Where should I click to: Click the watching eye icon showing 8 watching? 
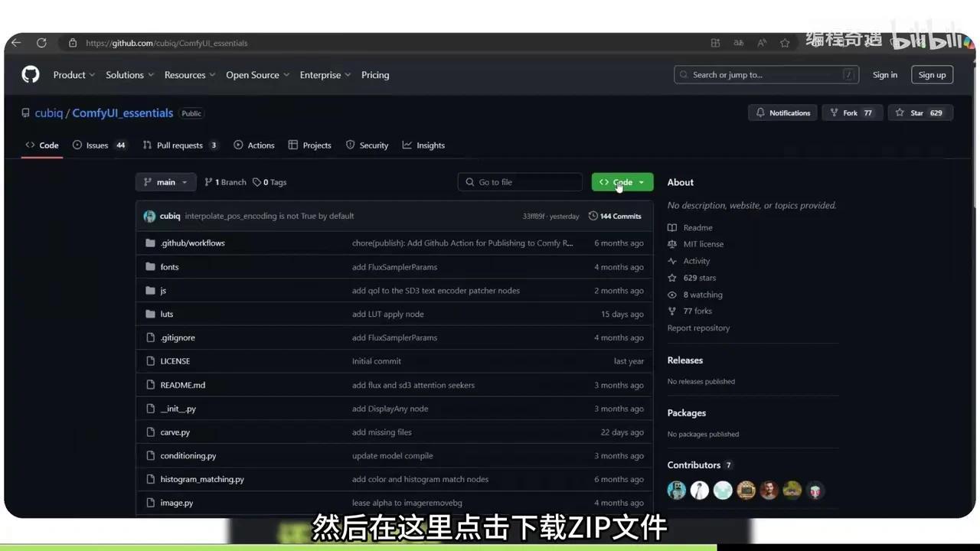click(672, 295)
